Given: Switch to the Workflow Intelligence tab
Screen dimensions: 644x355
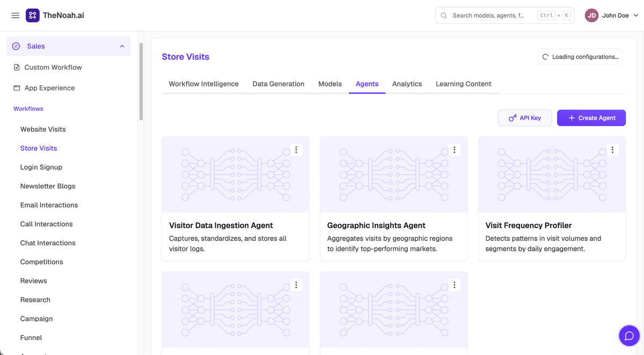Looking at the screenshot, I should (204, 84).
